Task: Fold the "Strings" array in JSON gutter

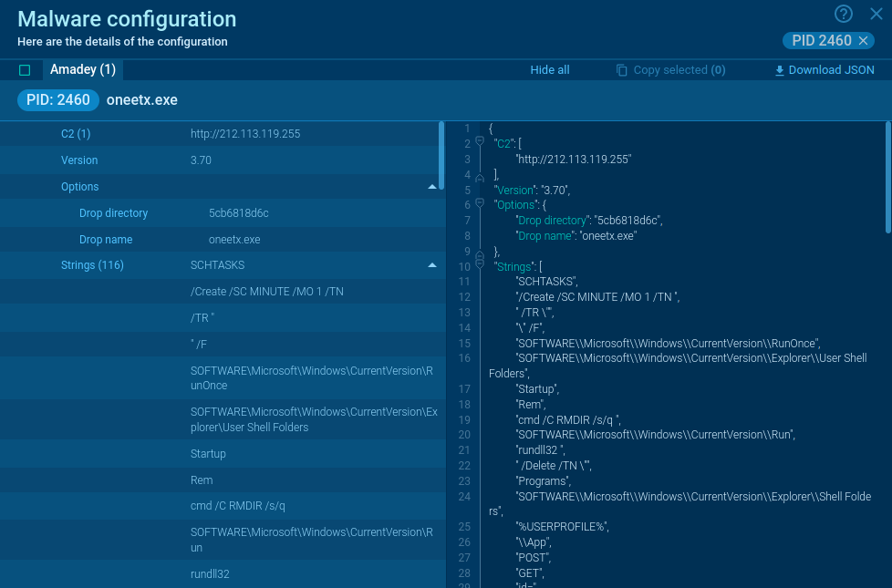Action: pyautogui.click(x=480, y=265)
